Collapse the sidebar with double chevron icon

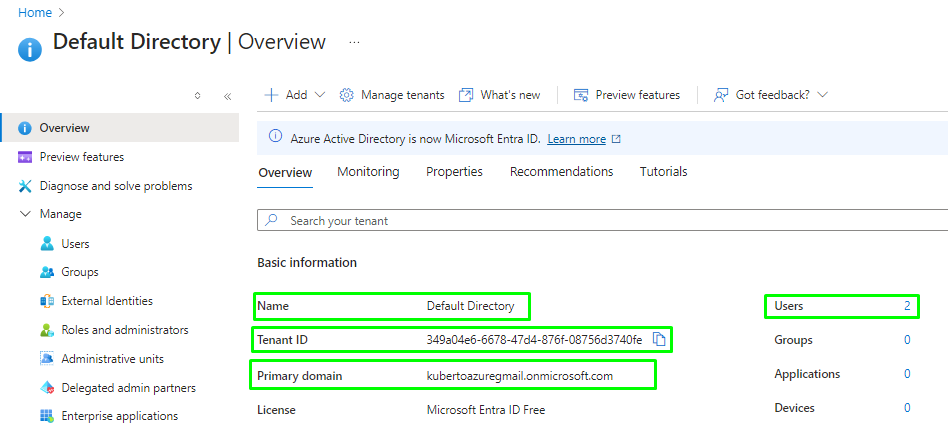[x=227, y=95]
